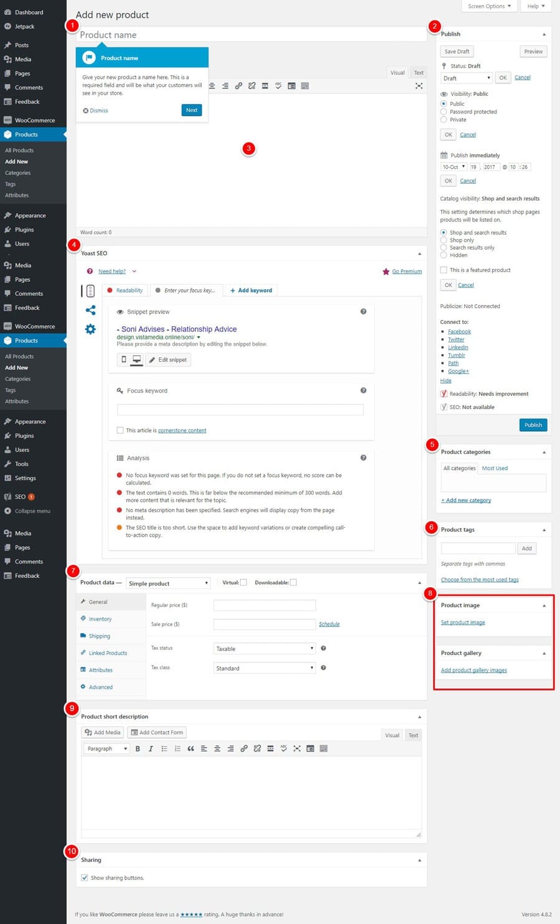The image size is (560, 924).
Task: Toggle bold formatting in short description editor
Action: pyautogui.click(x=138, y=748)
